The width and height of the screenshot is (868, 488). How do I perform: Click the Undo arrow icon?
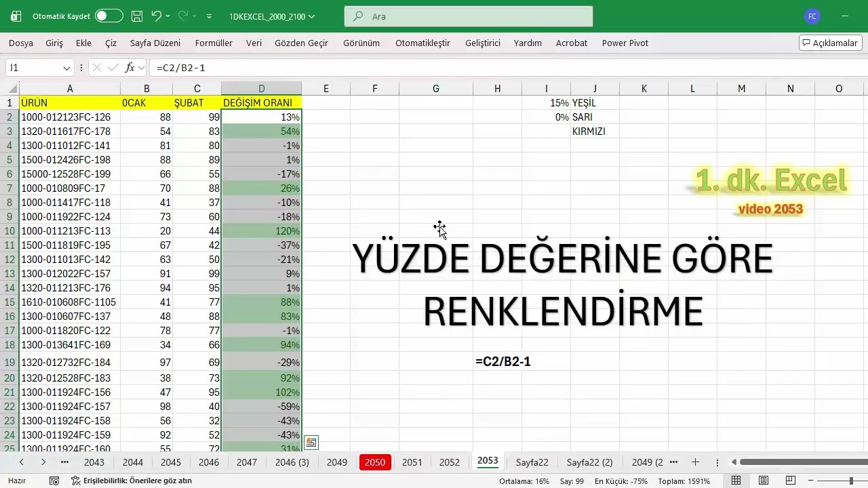[x=157, y=16]
